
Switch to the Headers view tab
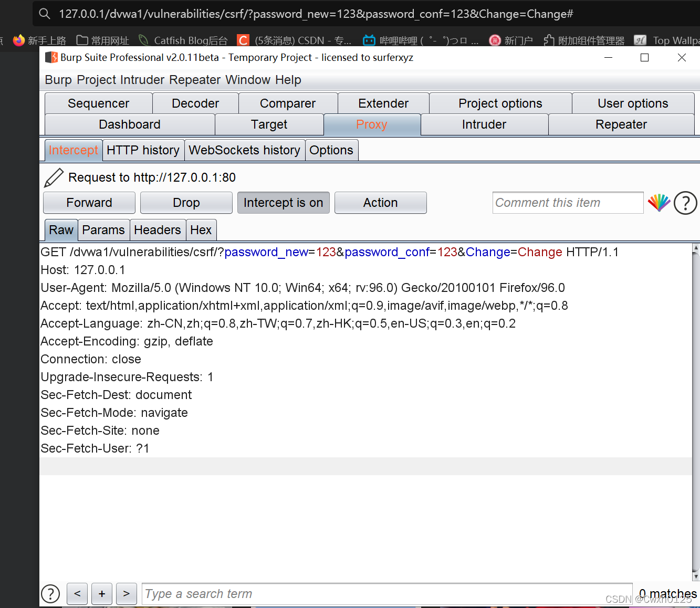tap(158, 230)
